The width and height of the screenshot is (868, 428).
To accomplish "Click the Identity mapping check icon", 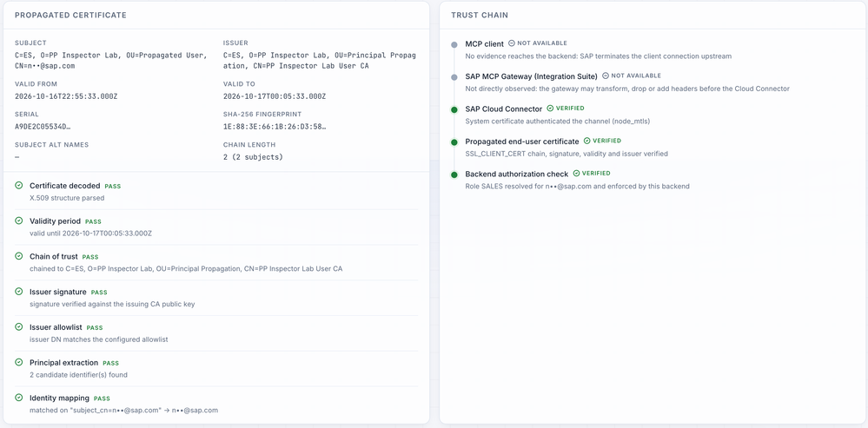I will (19, 398).
